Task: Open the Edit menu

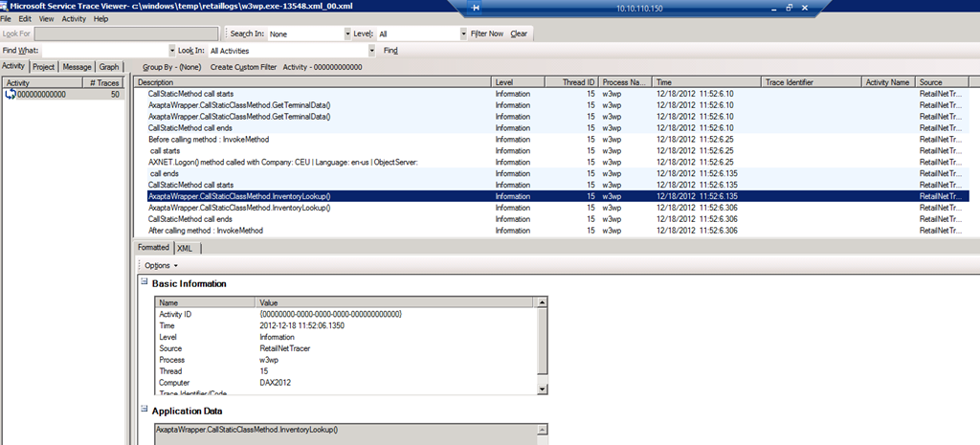Action: (25, 19)
